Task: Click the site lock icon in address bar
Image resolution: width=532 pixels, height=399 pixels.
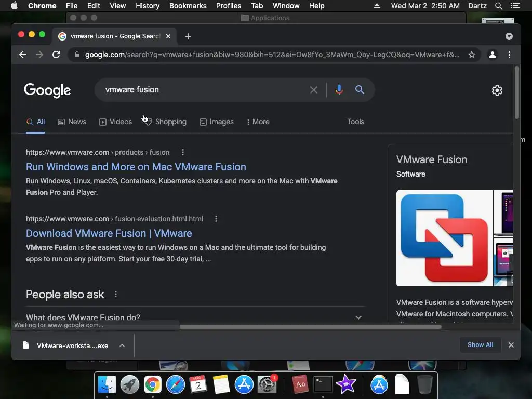Action: click(x=77, y=55)
